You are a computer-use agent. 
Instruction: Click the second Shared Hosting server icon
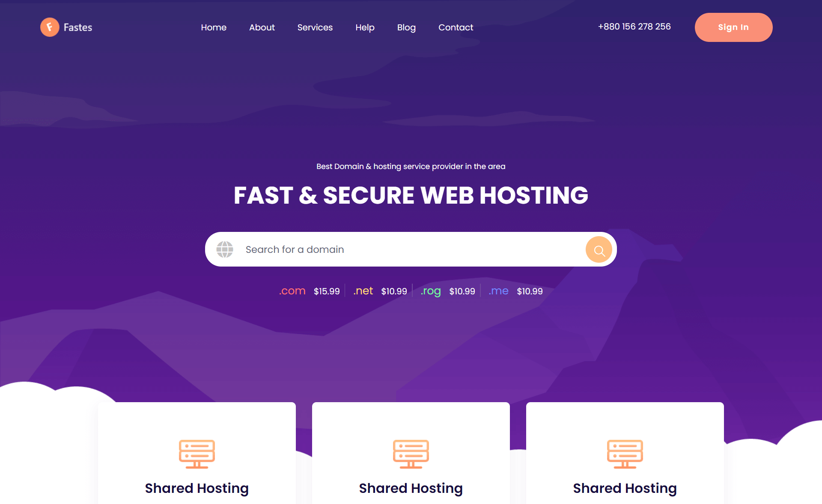point(411,452)
